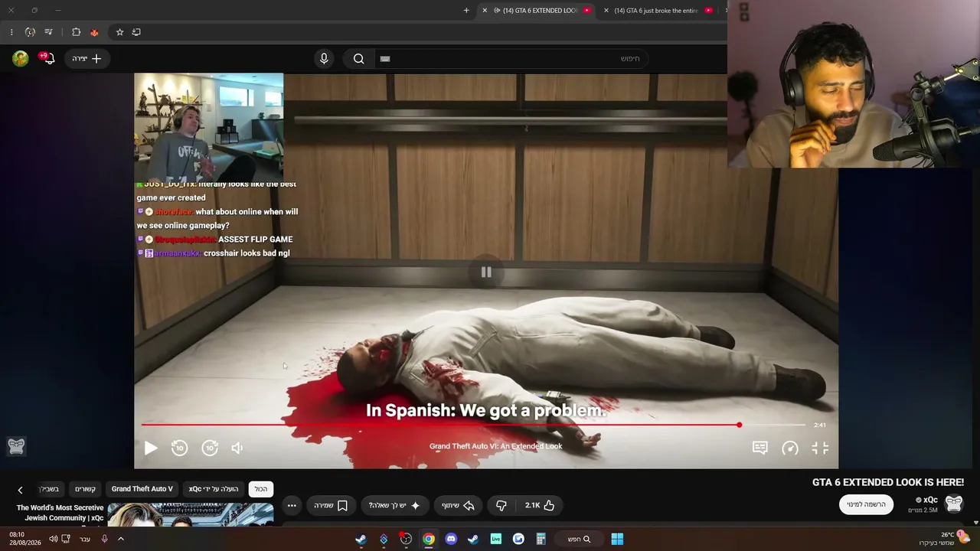Viewport: 980px width, 551px height.
Task: Toggle subtitles in the video player
Action: click(x=759, y=448)
